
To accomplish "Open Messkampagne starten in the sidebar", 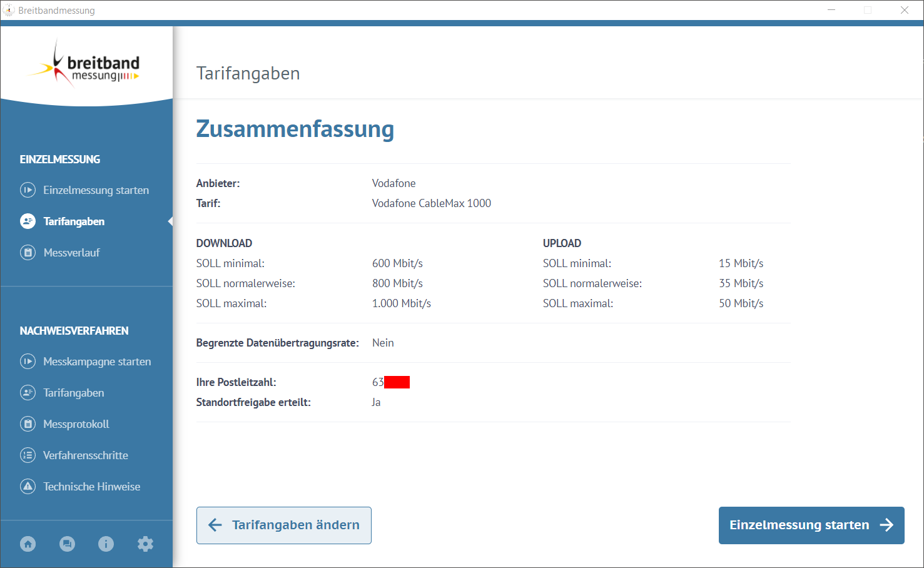I will pos(97,361).
